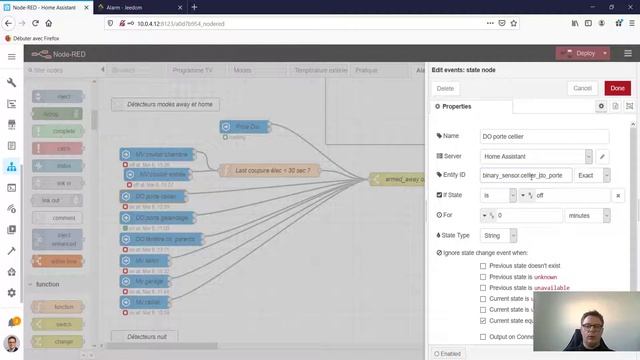This screenshot has width=640, height=360.
Task: Open the If State 'is' comparator dropdown
Action: [498, 196]
